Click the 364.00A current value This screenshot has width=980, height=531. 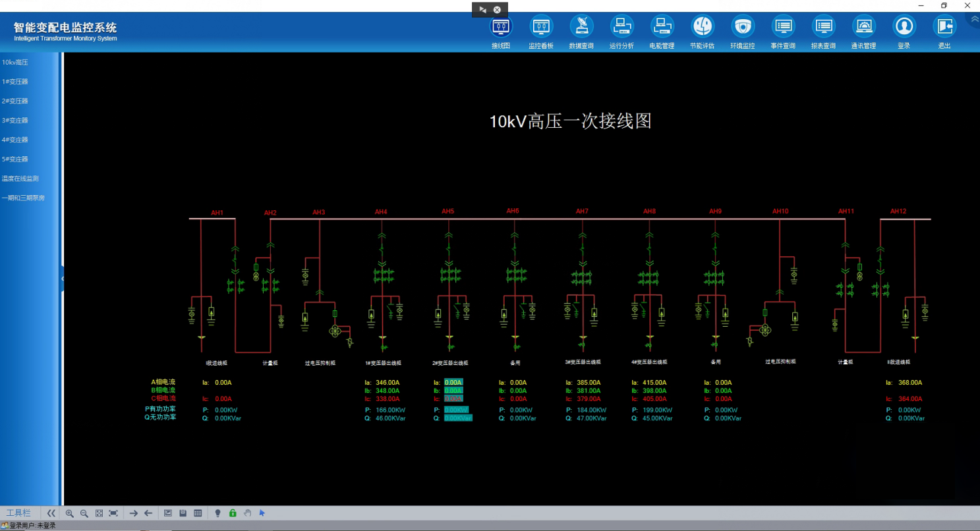(910, 399)
